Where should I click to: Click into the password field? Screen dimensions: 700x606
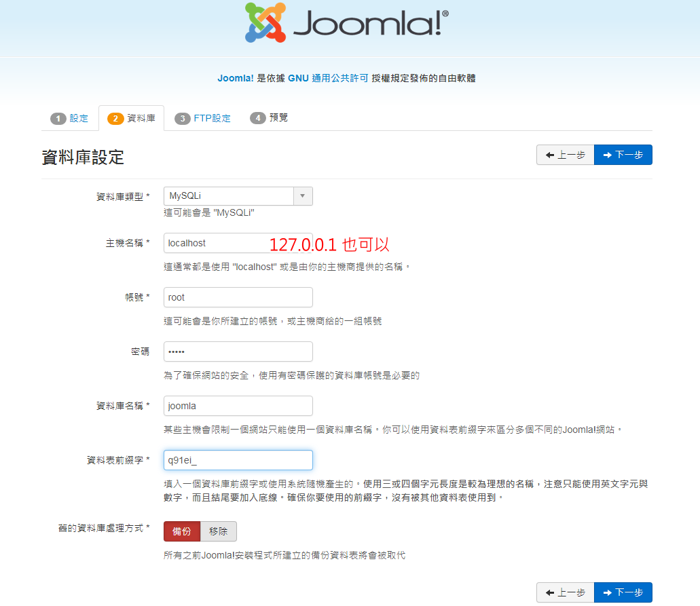tap(238, 352)
